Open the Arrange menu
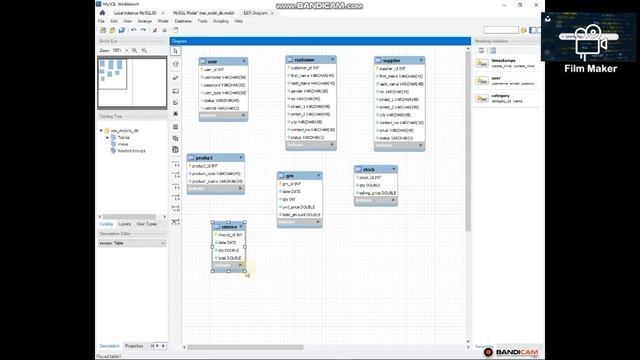 pos(144,21)
